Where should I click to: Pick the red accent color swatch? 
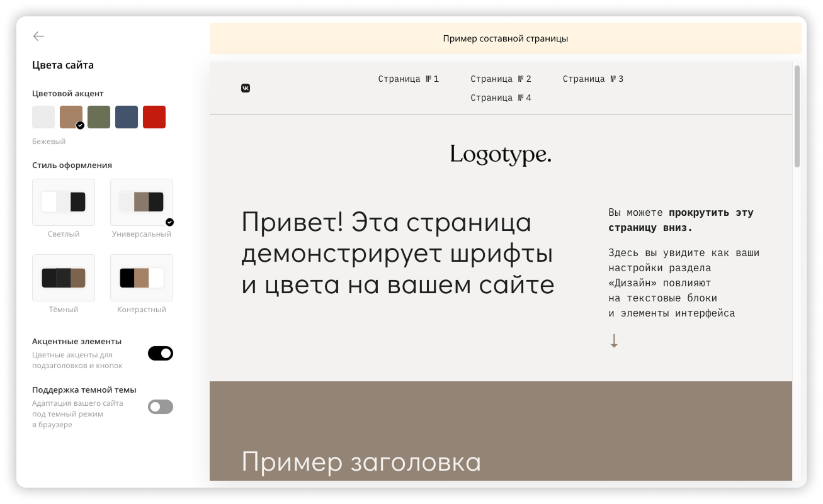[154, 117]
